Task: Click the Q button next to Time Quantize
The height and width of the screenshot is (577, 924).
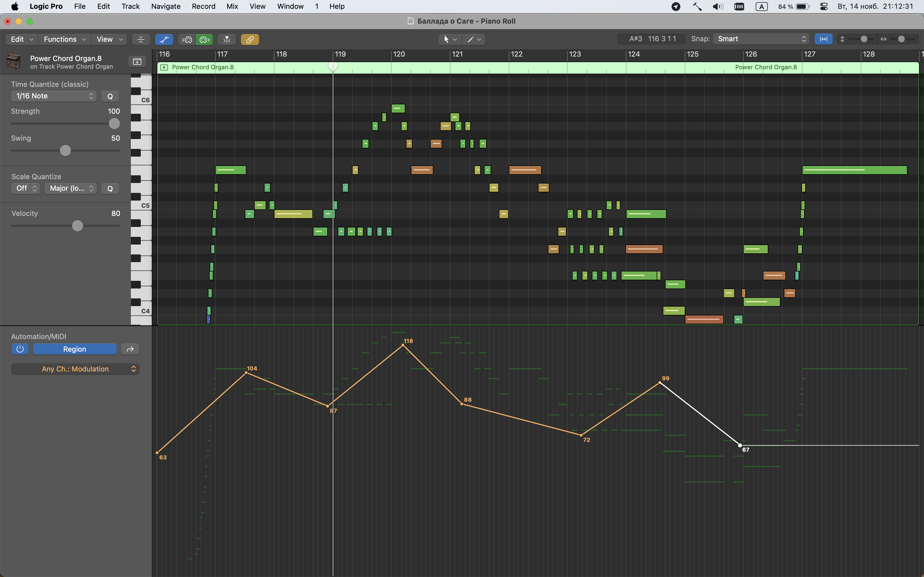Action: click(110, 96)
